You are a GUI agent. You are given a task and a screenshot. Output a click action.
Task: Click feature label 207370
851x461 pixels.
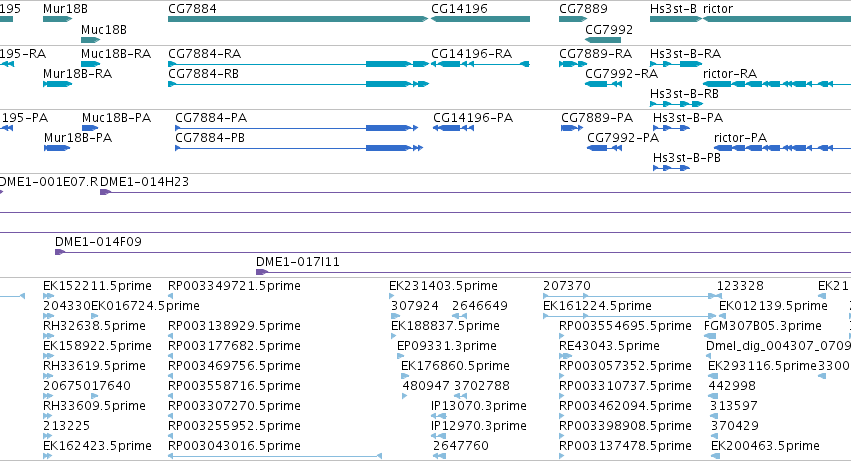tap(567, 286)
